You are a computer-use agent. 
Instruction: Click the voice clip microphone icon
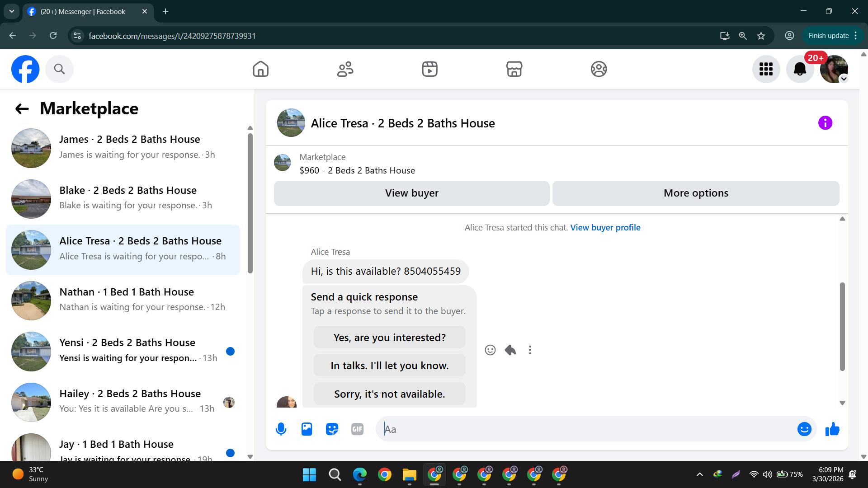pos(281,429)
